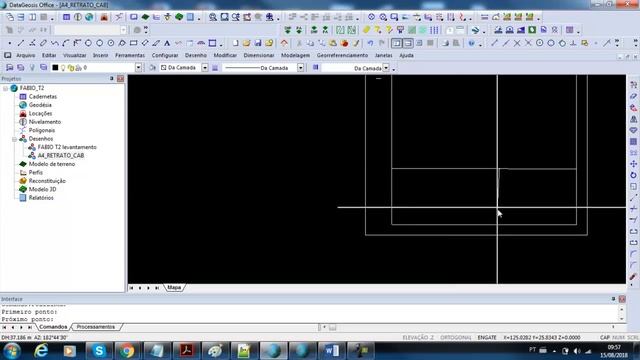The width and height of the screenshot is (640, 360).
Task: Click the blue help icon in toolbar
Action: (471, 43)
